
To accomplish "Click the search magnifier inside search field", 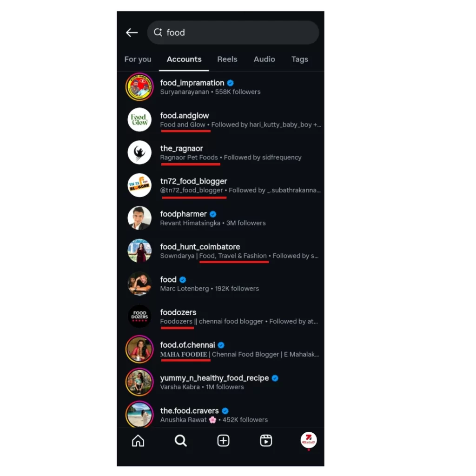I will tap(158, 32).
